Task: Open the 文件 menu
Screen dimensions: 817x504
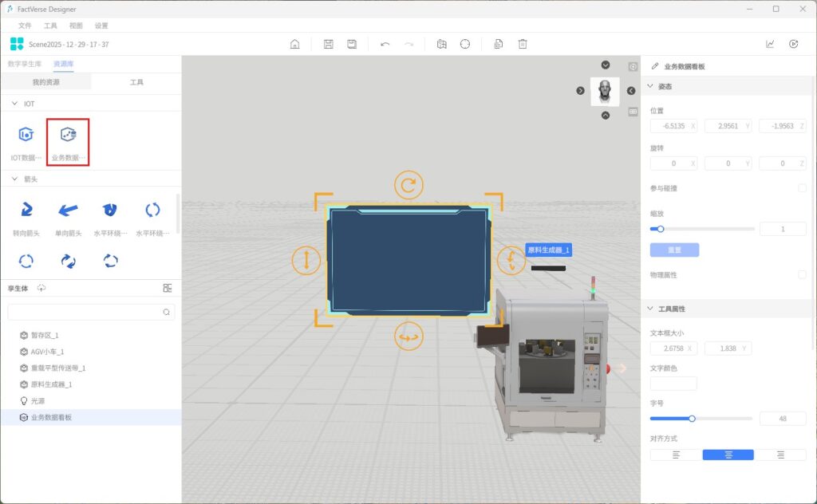Action: point(25,26)
